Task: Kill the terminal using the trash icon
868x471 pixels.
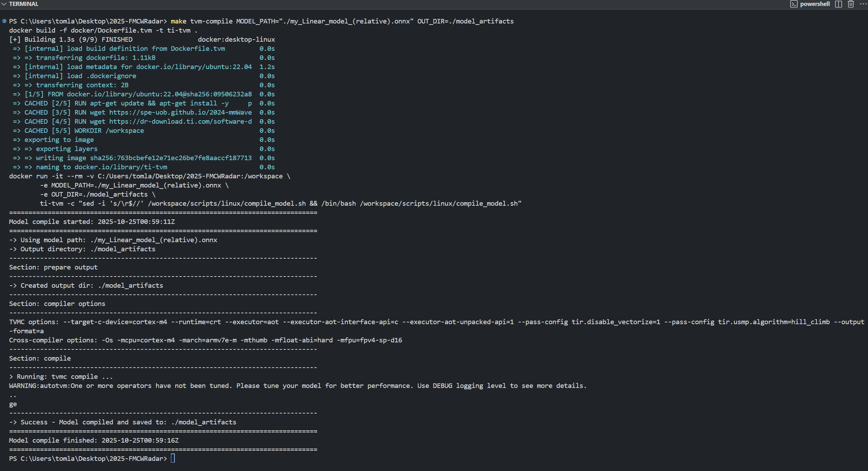Action: 851,4
